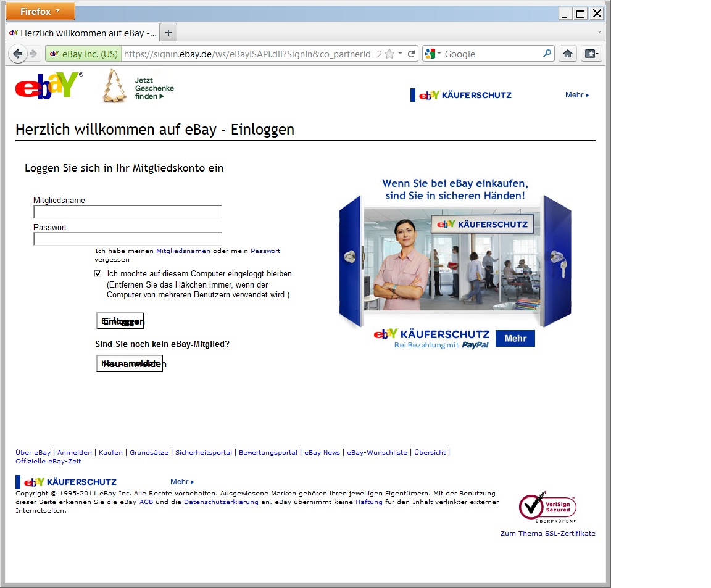711x588 pixels.
Task: Open the 'eBay News' footer link
Action: coord(322,452)
